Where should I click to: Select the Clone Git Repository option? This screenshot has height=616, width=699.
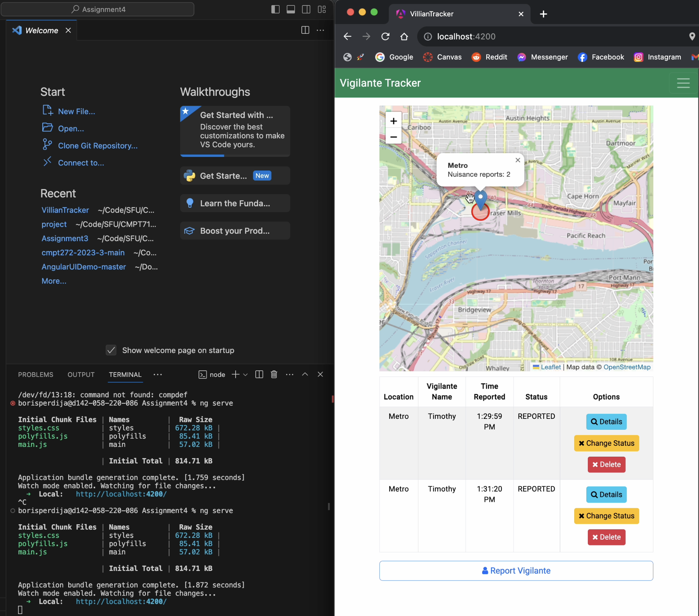(98, 145)
